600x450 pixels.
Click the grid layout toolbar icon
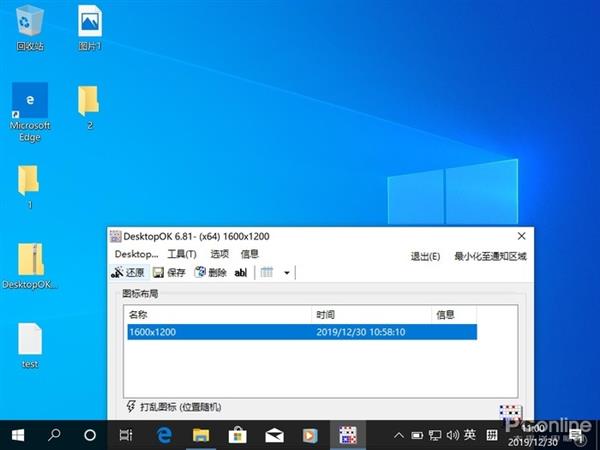[267, 272]
